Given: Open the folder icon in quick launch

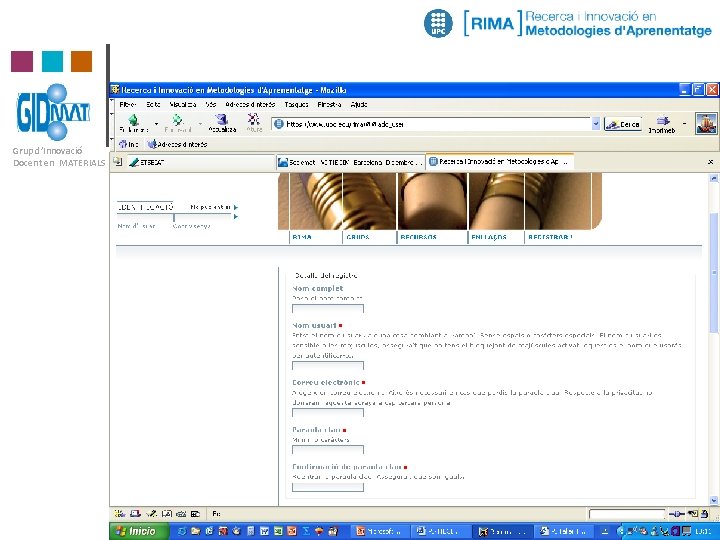Looking at the screenshot, I should 196,531.
